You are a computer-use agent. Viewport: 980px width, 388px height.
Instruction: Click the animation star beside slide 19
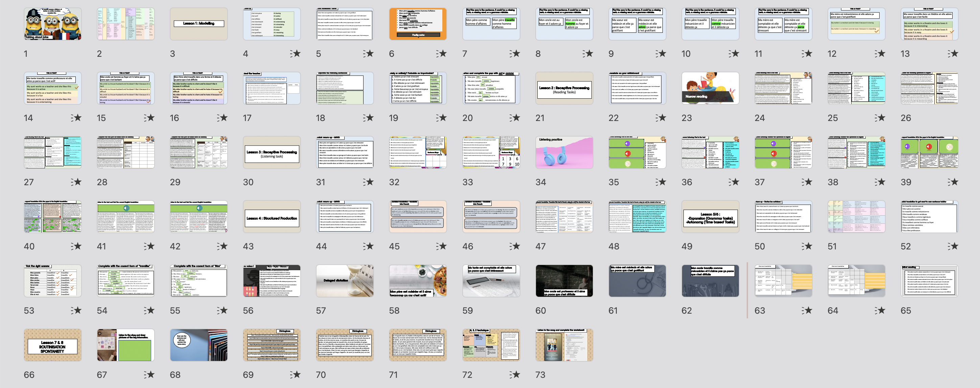pos(441,118)
